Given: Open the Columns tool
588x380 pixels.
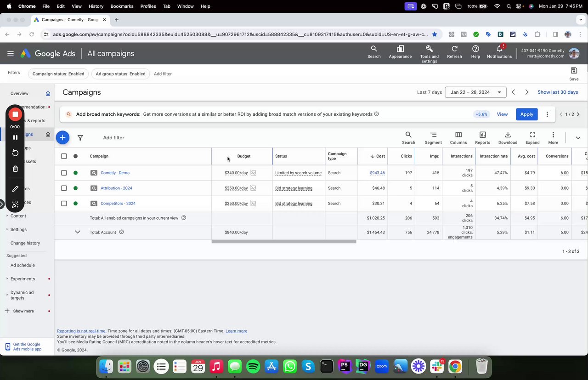Looking at the screenshot, I should coord(458,137).
